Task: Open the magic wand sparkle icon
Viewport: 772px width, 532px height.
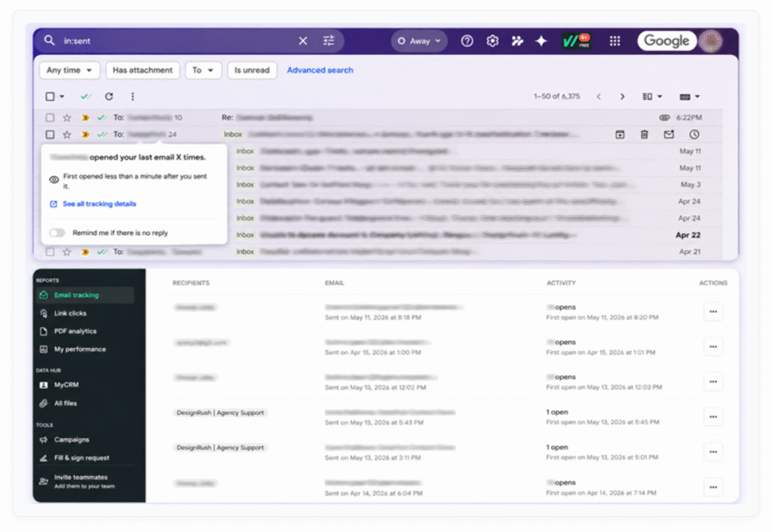Action: pos(517,41)
